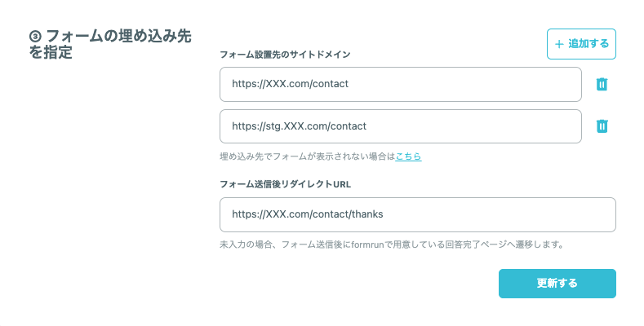644x326 pixels.
Task: Remove the stg.XXX.com domain row with trash icon
Action: [602, 126]
